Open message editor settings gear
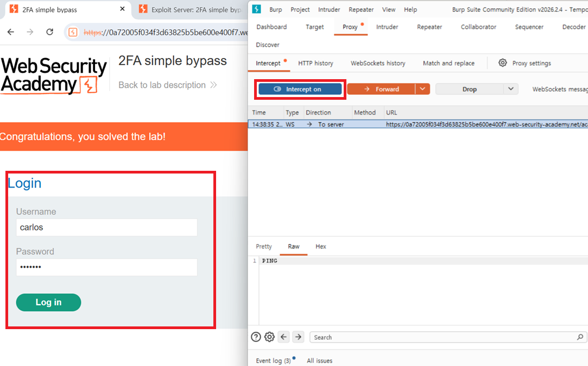Image resolution: width=588 pixels, height=366 pixels. (x=269, y=337)
